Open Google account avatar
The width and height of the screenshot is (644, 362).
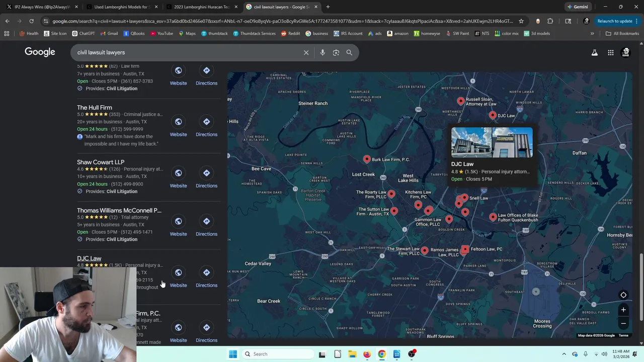[x=626, y=52]
